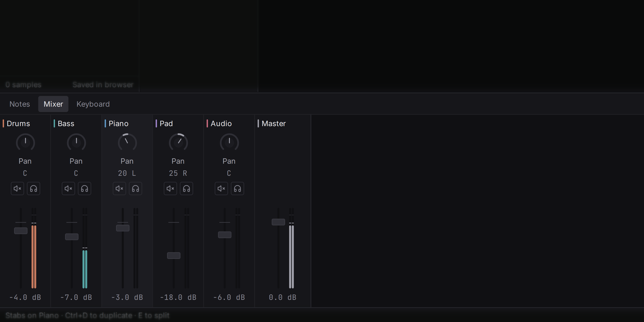Screen dimensions: 644x322
Task: Solo the Audio channel with headphones icon
Action: (237, 189)
